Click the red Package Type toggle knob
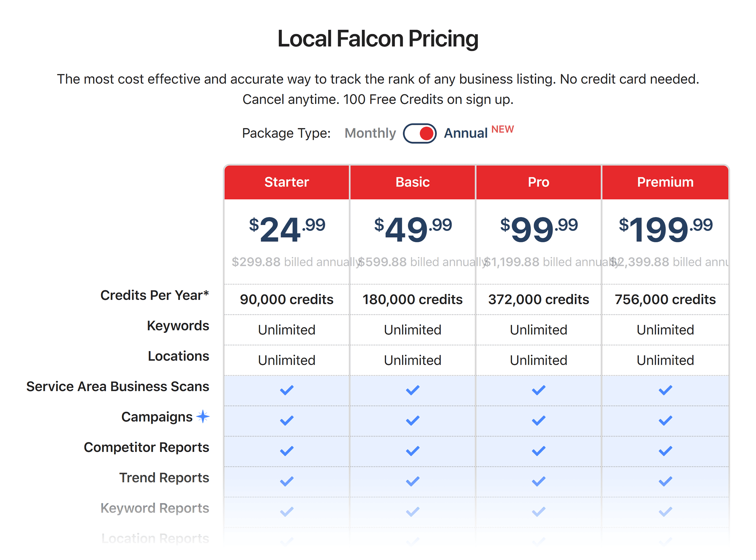This screenshot has width=756, height=560. click(427, 133)
